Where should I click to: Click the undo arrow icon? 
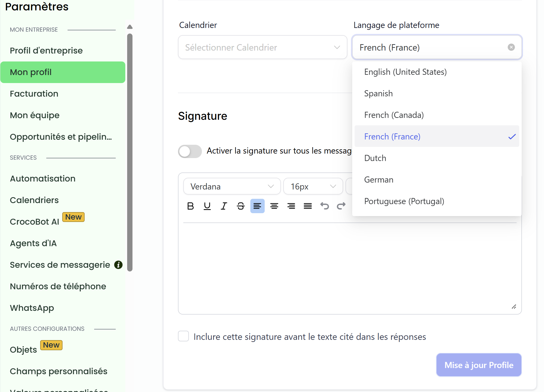tap(325, 206)
